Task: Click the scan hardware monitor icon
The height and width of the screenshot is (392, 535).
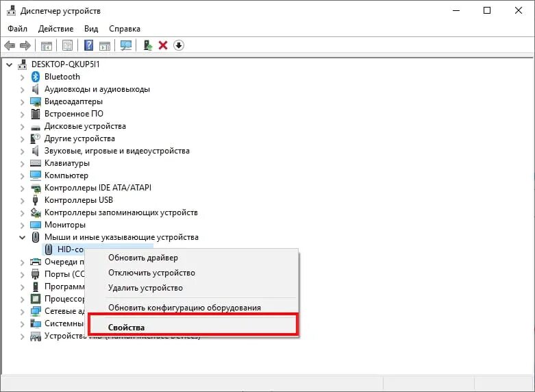Action: (x=126, y=45)
